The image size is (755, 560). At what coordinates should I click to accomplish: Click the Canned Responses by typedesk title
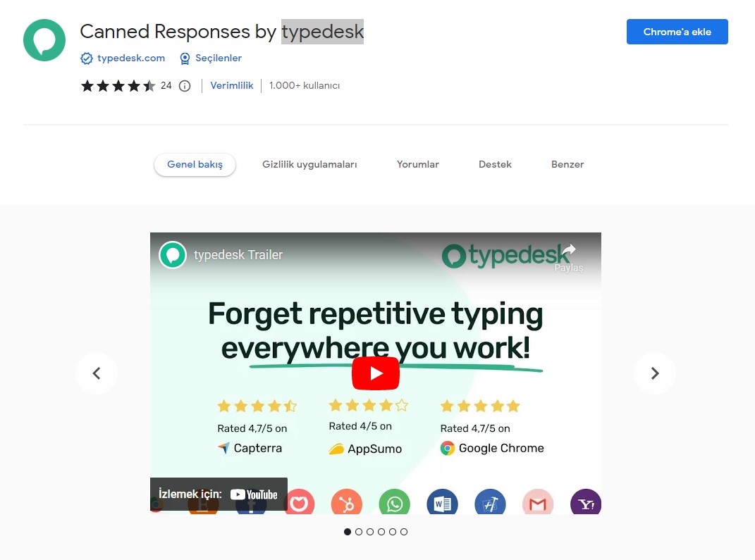click(222, 32)
